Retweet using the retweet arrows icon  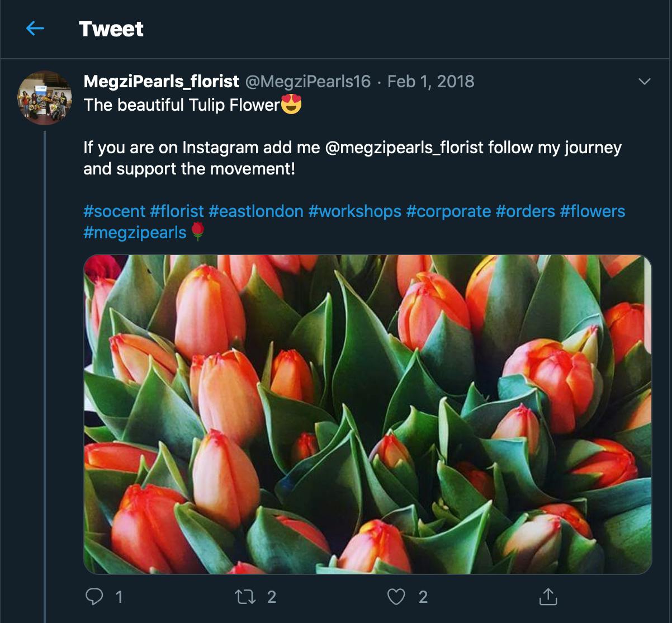[x=245, y=597]
